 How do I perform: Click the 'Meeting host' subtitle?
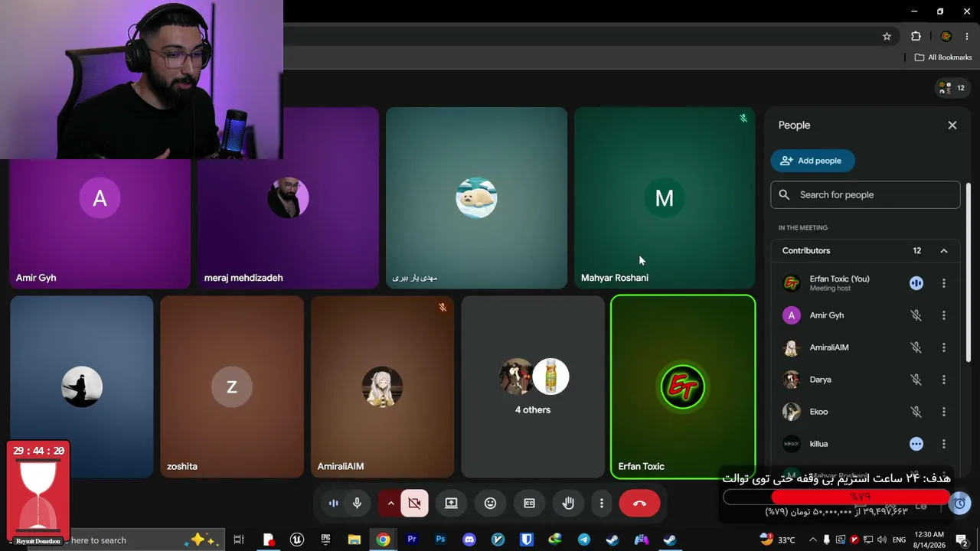[830, 289]
